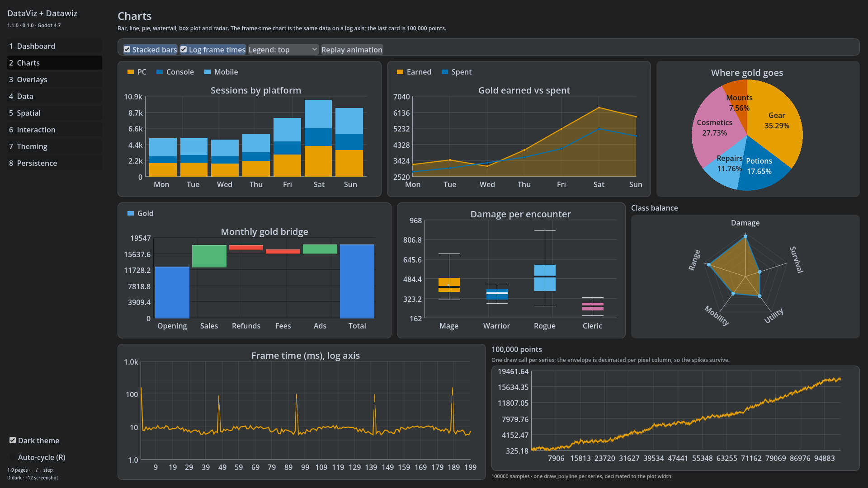
Task: Click the Ads bar in gold bridge
Action: [320, 249]
